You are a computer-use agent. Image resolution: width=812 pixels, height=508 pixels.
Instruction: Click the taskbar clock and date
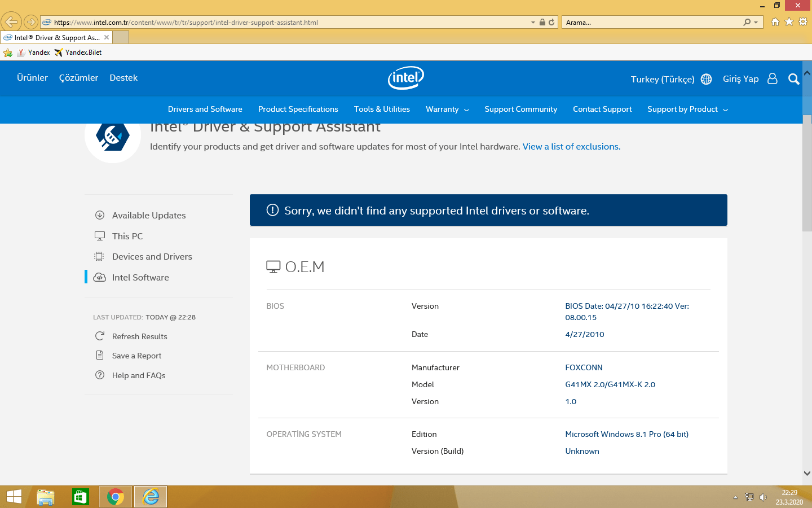point(789,497)
